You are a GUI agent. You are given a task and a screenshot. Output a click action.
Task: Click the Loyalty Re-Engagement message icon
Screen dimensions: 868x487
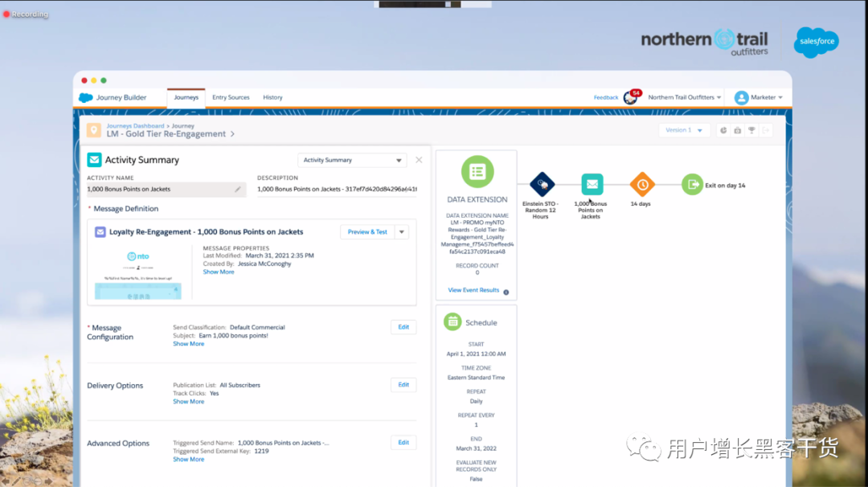(100, 232)
